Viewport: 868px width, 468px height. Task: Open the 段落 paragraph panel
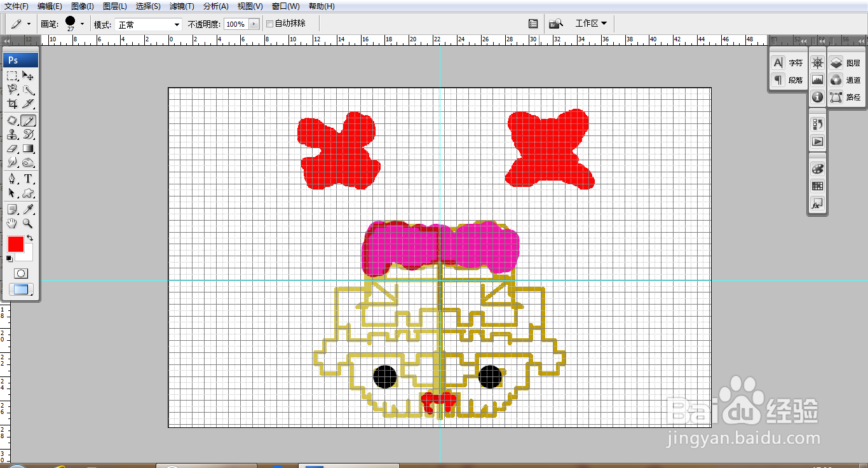(788, 80)
